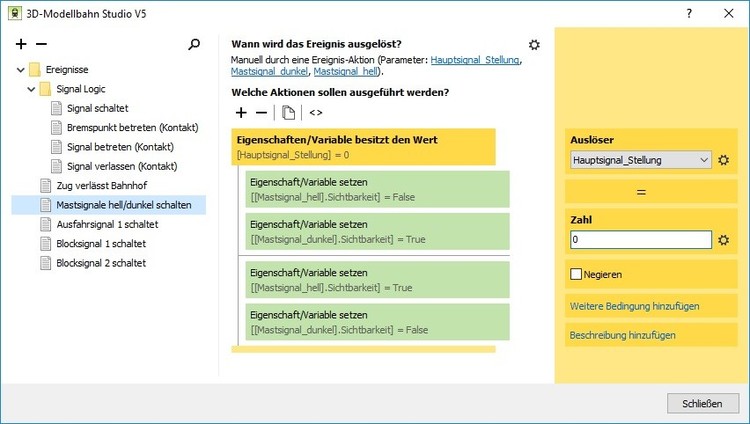Collapse the Signal Logic folder

click(31, 89)
